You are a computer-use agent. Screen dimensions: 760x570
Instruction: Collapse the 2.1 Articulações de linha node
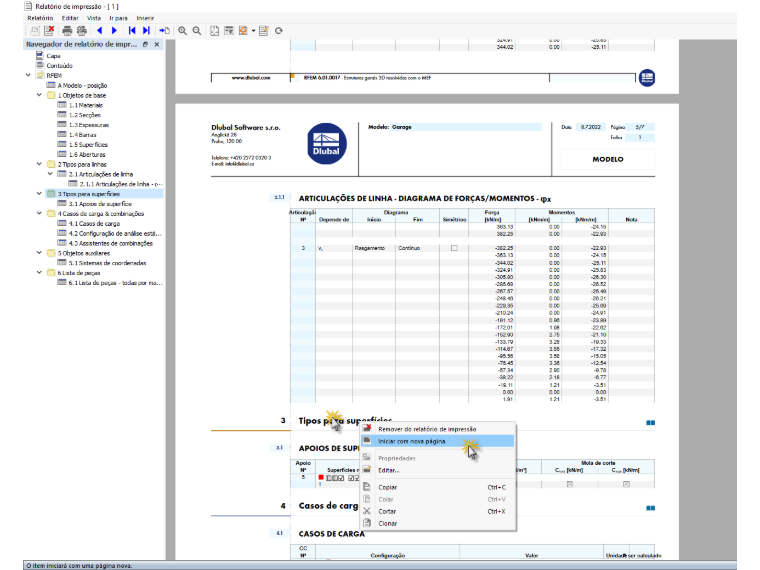[x=50, y=174]
